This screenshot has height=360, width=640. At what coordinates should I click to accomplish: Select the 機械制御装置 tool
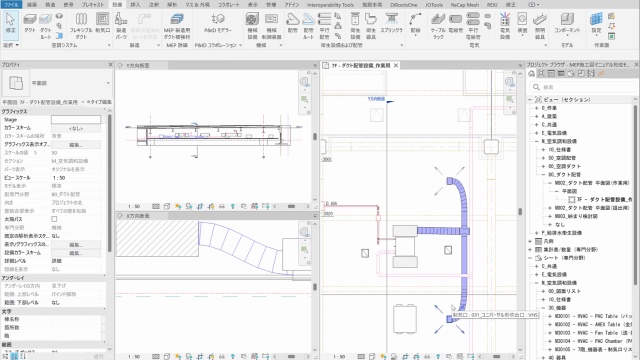(x=271, y=26)
